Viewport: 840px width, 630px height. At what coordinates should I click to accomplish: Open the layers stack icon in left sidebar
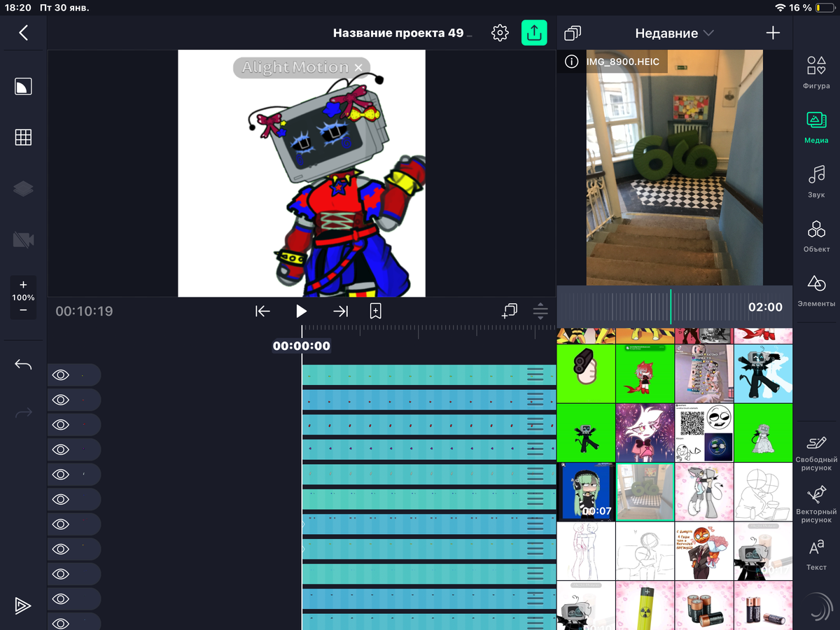(23, 189)
